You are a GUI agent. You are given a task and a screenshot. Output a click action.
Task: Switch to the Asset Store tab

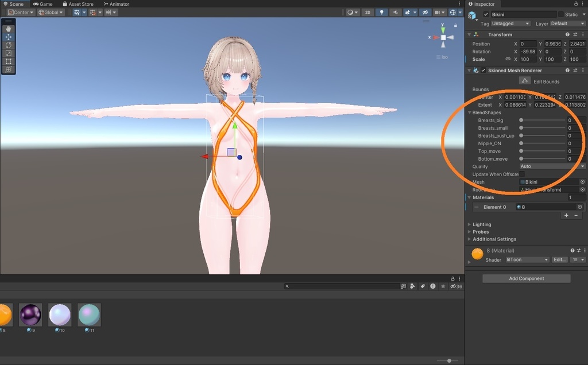[78, 4]
